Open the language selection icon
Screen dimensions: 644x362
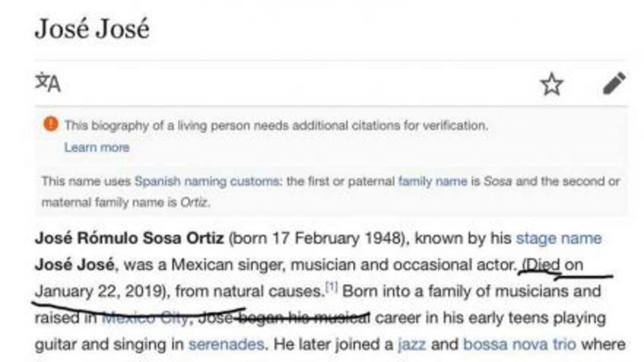[48, 83]
